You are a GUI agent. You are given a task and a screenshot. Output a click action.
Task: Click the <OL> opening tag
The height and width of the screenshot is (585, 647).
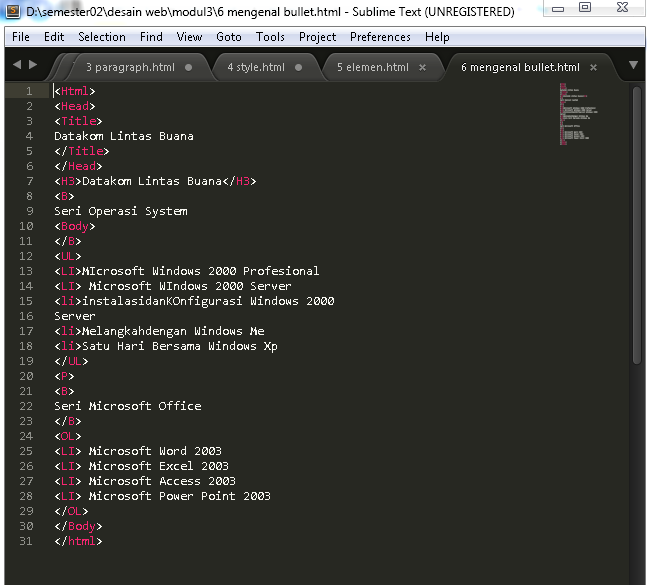pos(68,436)
